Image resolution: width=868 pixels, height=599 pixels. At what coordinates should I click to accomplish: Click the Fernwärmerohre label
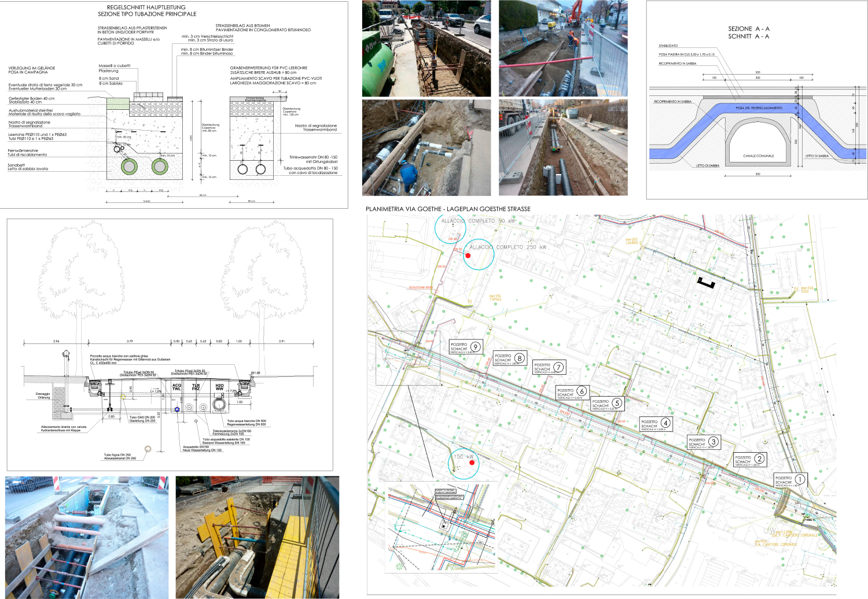(27, 153)
